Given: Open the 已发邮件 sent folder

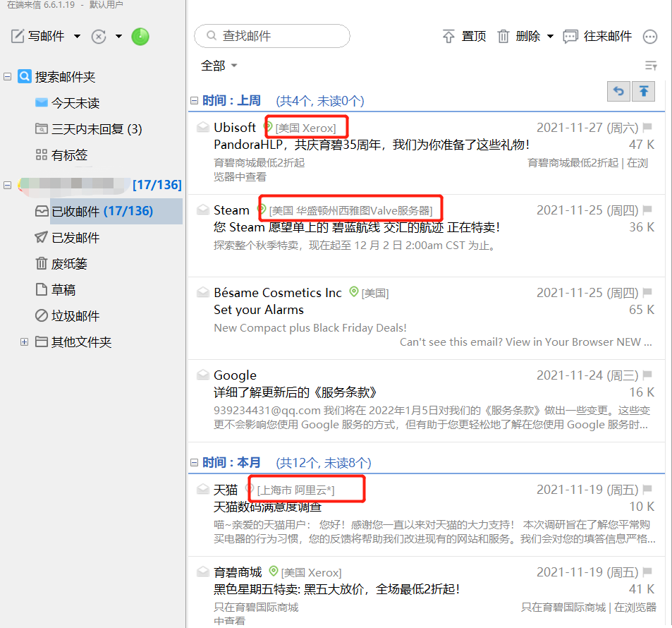Looking at the screenshot, I should pos(67,237).
